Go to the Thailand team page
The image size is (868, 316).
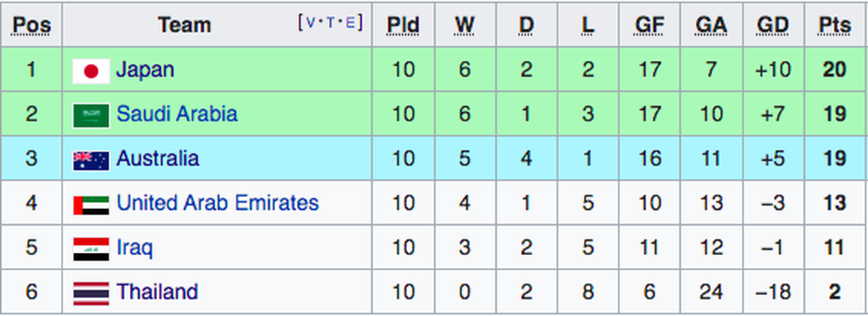click(157, 292)
